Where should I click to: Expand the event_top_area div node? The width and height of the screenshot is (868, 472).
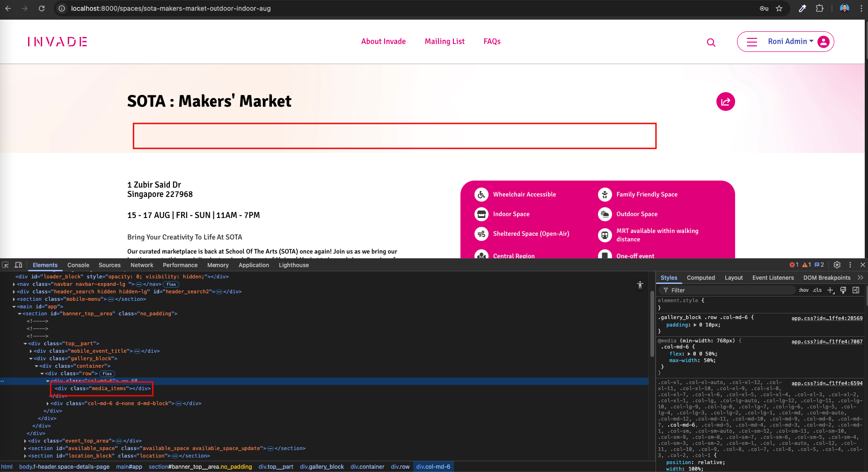pyautogui.click(x=25, y=441)
